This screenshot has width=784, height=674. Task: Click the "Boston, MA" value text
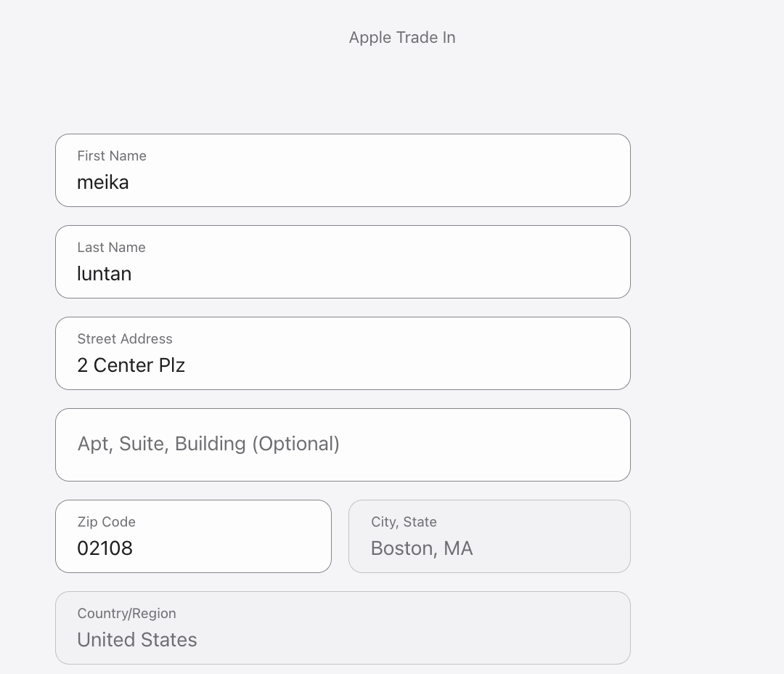(422, 548)
